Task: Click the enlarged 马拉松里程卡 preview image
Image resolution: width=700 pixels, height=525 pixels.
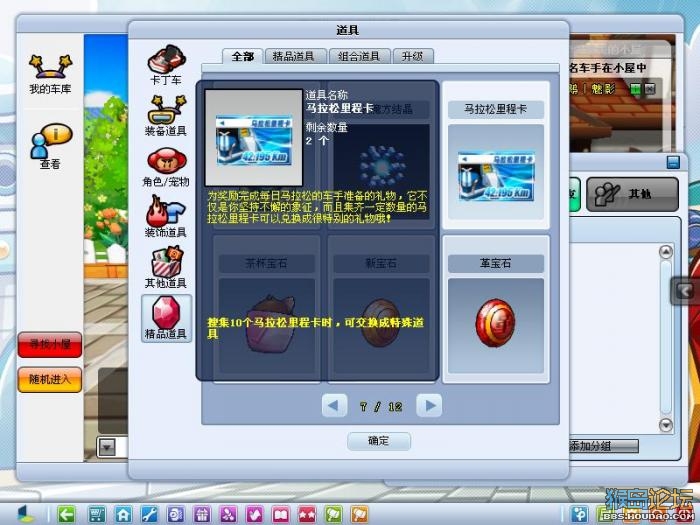Action: [254, 138]
